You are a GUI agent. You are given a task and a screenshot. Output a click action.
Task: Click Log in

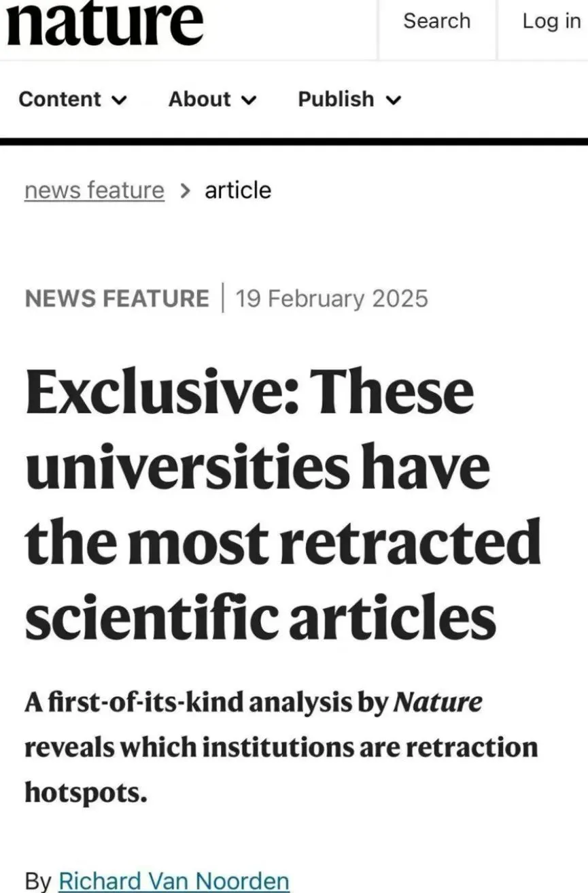pyautogui.click(x=551, y=22)
